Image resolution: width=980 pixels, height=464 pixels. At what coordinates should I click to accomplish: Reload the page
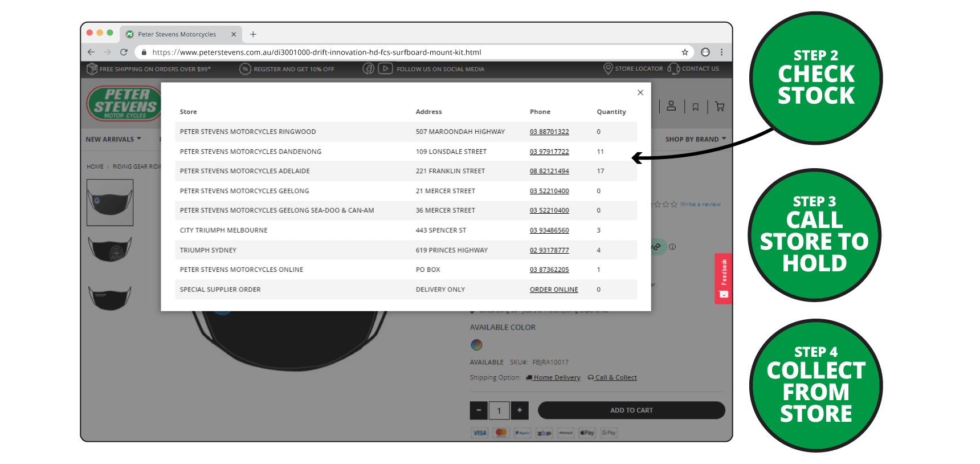124,52
